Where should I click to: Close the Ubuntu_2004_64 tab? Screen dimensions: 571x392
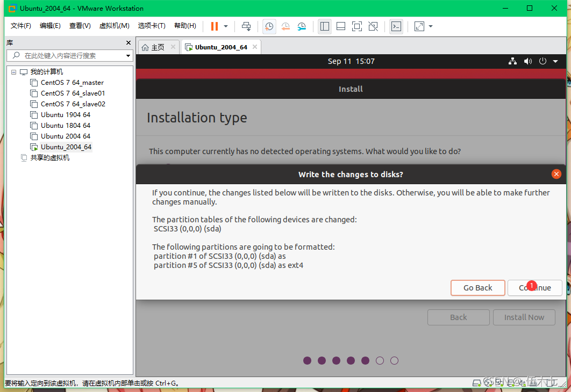[x=255, y=47]
